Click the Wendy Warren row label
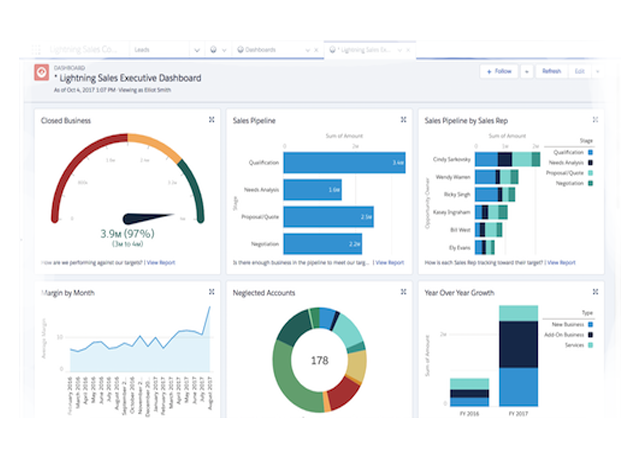The image size is (640, 460). tap(453, 177)
